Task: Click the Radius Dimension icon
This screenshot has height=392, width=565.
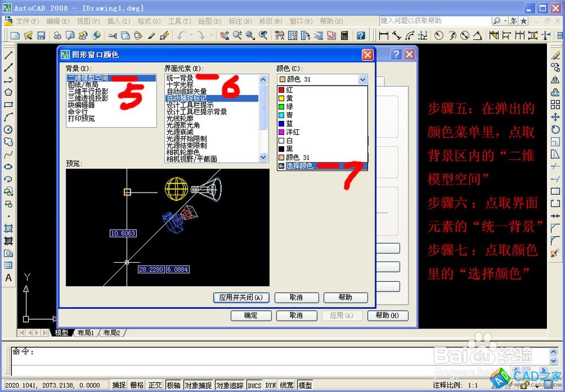Action: tap(438, 36)
